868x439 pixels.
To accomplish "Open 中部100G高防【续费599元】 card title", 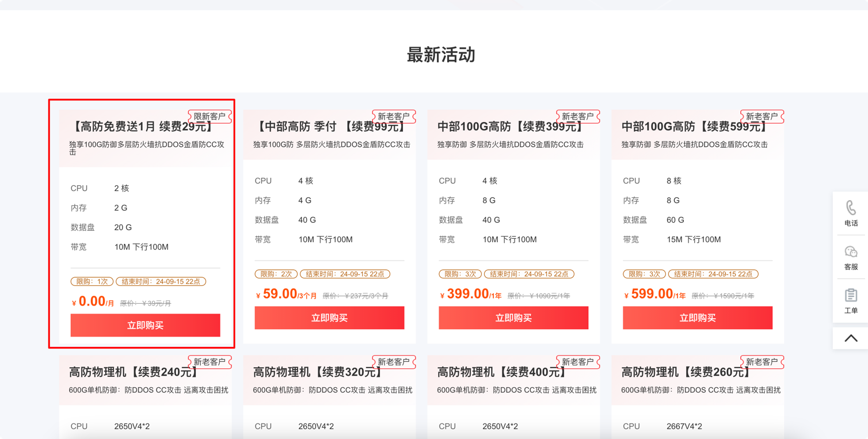I will 695,127.
